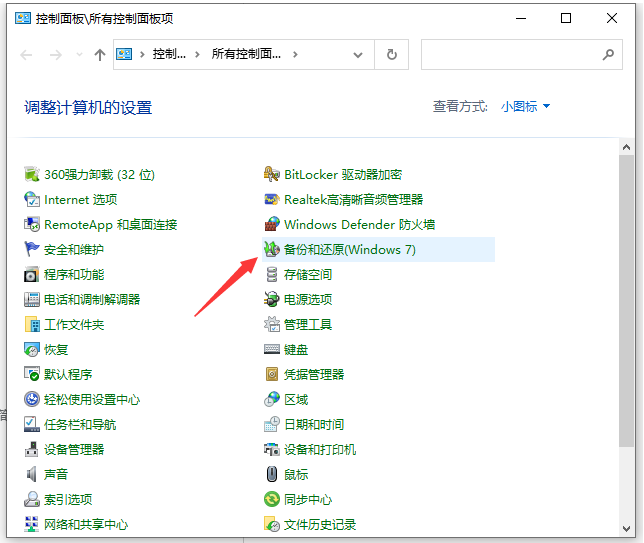
Task: Click the 电话和调制解调器 icon
Action: pyautogui.click(x=32, y=299)
